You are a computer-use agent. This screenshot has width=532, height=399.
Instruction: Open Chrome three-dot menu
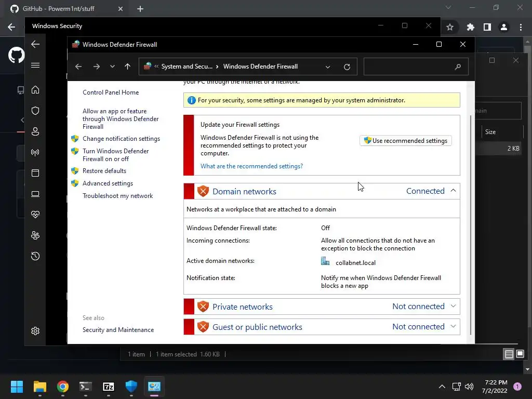tap(521, 27)
